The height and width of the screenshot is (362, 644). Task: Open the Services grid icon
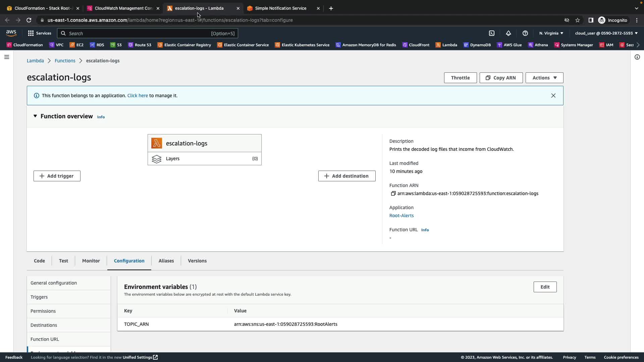[31, 33]
